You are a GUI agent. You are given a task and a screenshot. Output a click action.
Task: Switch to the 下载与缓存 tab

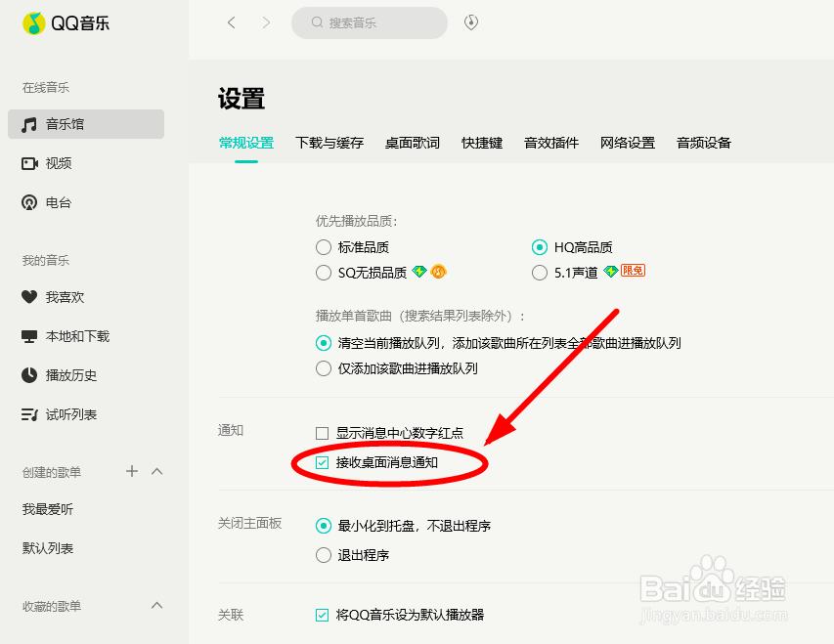click(x=329, y=142)
